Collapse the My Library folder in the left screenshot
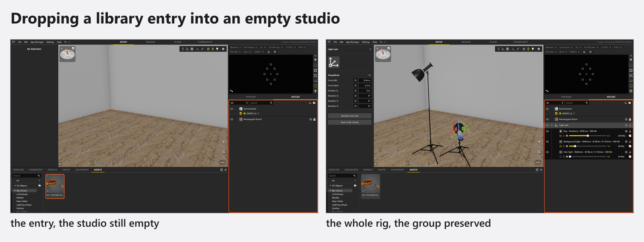The image size is (644, 242). tap(15, 191)
